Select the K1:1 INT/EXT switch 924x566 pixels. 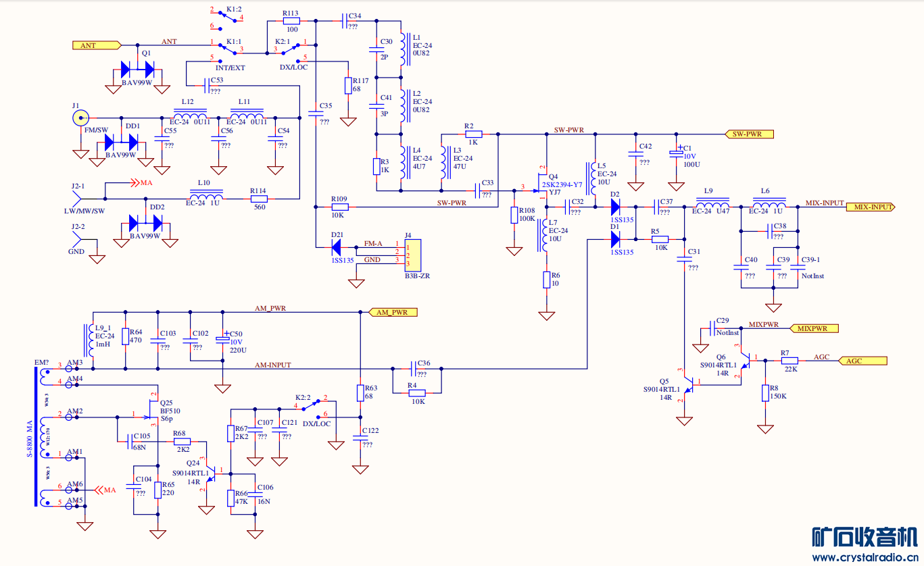[226, 48]
